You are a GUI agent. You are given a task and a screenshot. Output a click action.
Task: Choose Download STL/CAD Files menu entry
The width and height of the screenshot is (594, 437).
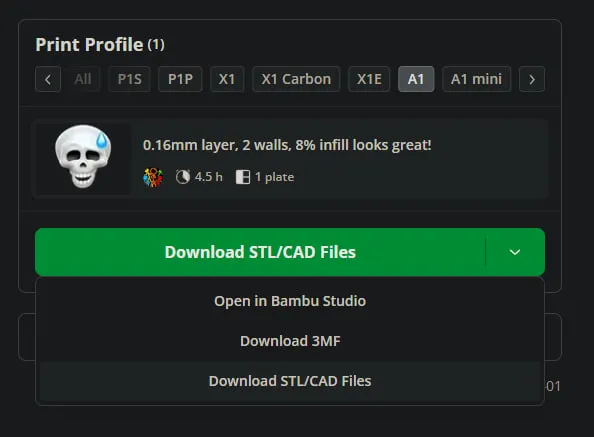(x=290, y=381)
